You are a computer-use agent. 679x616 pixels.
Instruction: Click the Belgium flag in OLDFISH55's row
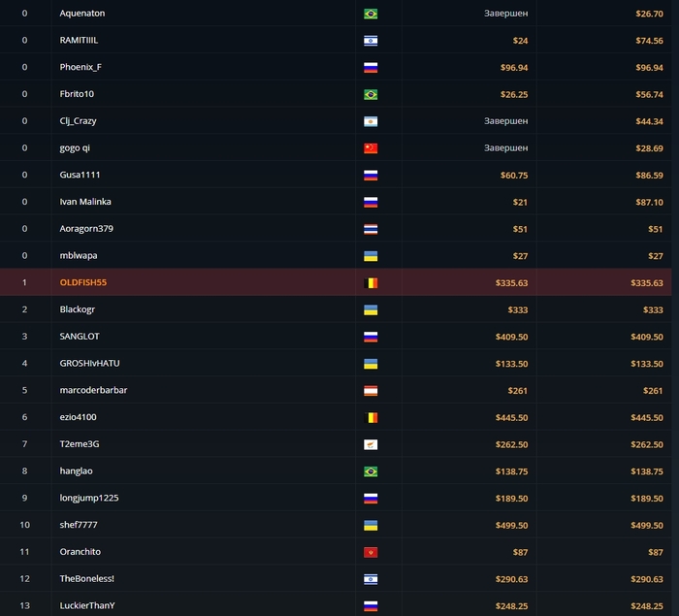[x=370, y=283]
